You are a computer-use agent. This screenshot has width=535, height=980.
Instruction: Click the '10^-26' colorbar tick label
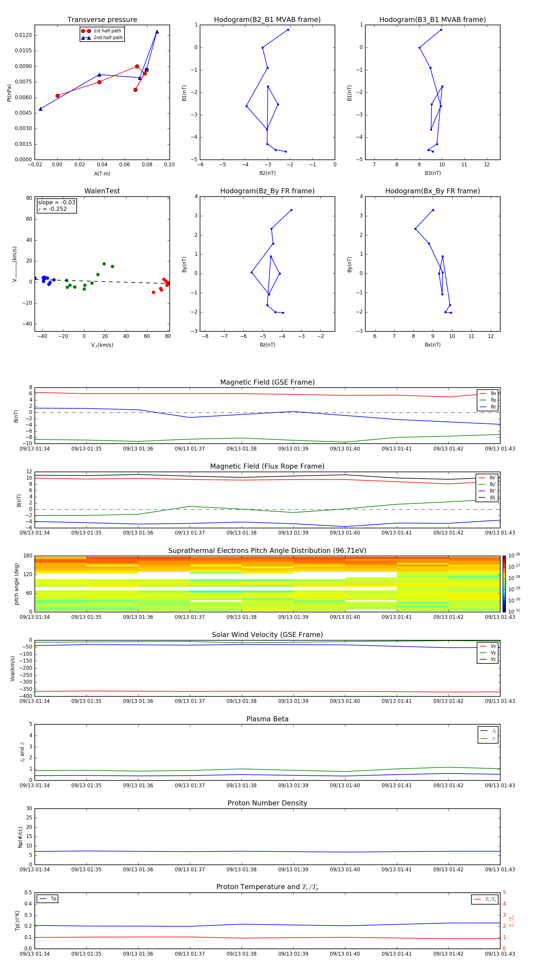pyautogui.click(x=514, y=556)
